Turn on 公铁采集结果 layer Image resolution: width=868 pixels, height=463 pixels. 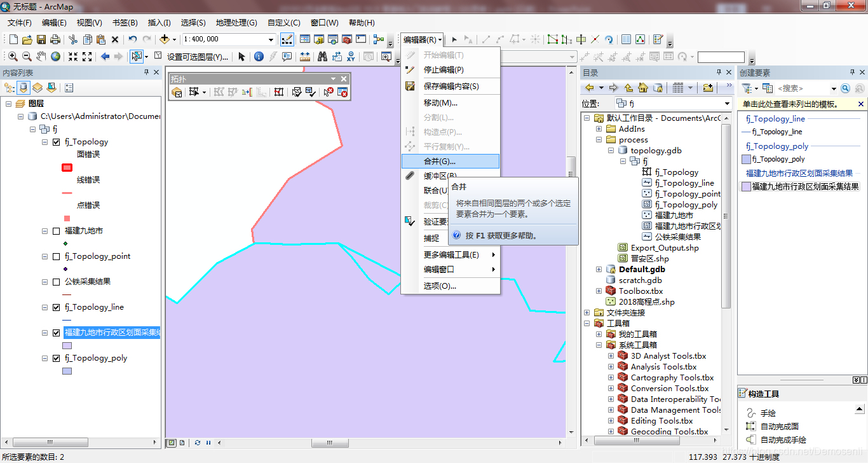[x=57, y=282]
